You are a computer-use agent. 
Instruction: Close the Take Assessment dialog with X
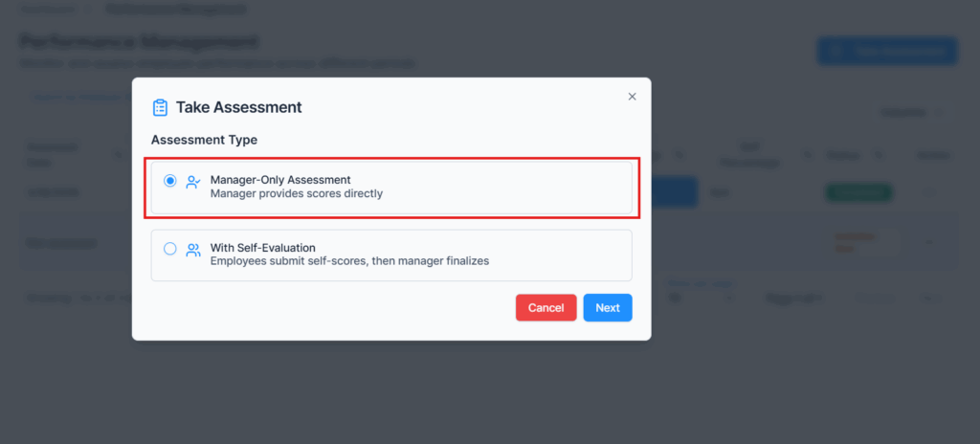pyautogui.click(x=632, y=97)
